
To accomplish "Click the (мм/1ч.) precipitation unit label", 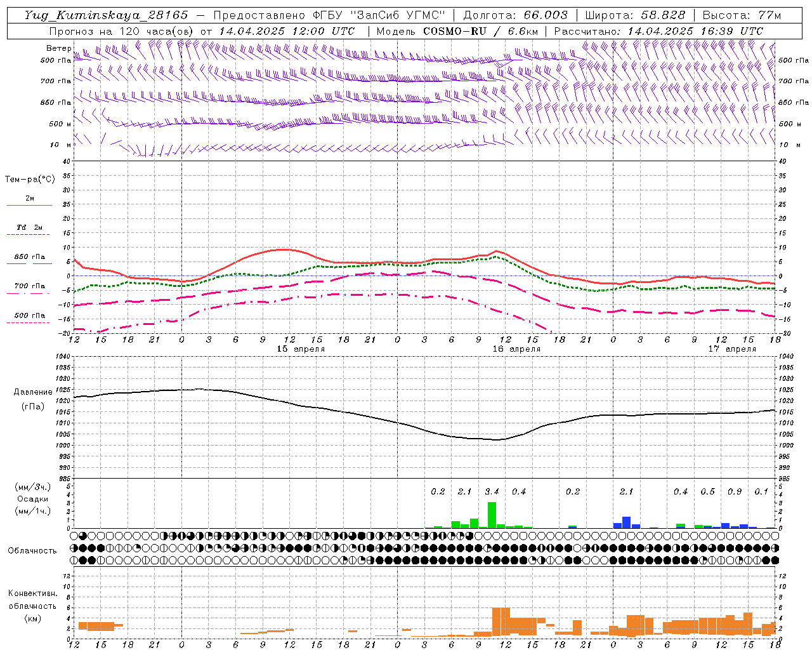I will 32,511.
